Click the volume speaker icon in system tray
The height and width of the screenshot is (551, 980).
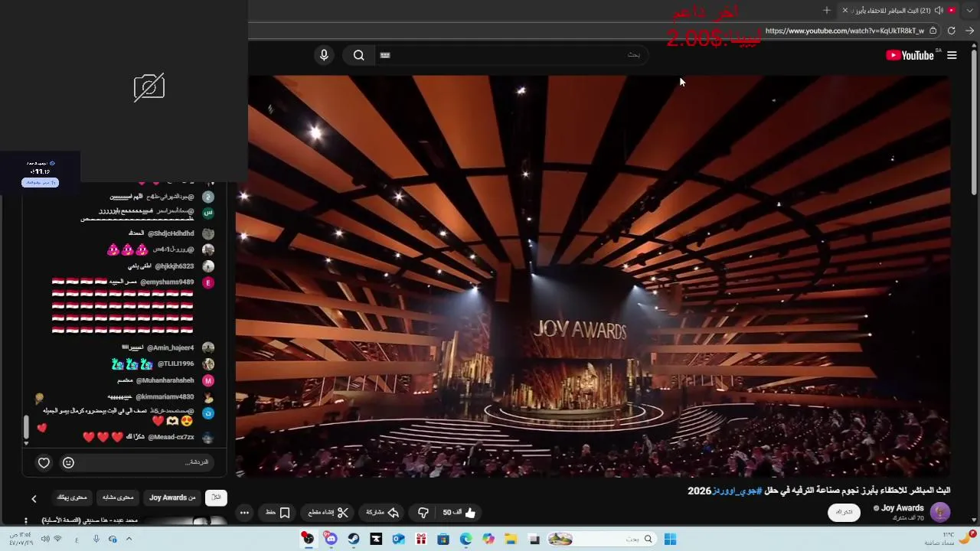[45, 539]
